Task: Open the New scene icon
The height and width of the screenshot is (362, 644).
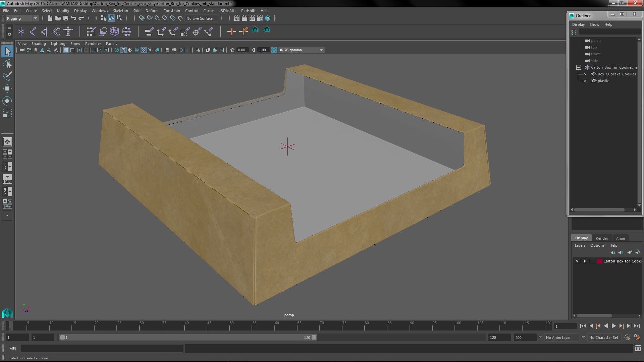Action: pos(50,18)
